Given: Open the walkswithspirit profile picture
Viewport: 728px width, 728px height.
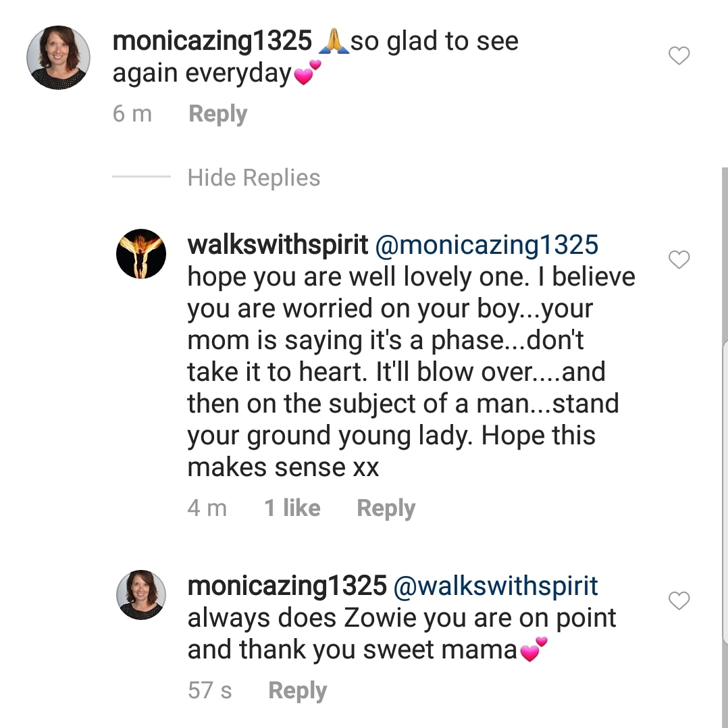Looking at the screenshot, I should (141, 254).
